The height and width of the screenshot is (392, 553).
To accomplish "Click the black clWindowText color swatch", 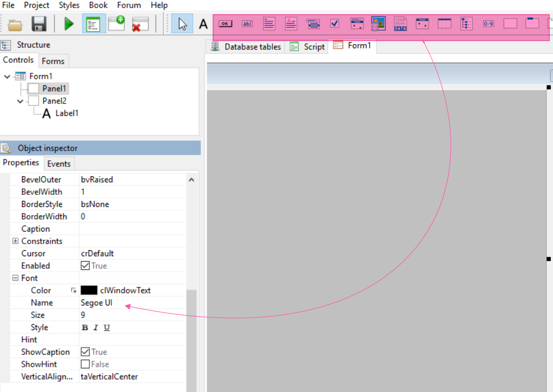I will [89, 290].
